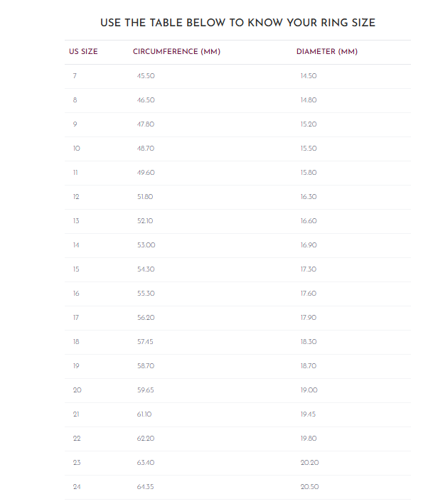The width and height of the screenshot is (428, 504).
Task: Click diameter value 19.45
Action: pyautogui.click(x=309, y=414)
